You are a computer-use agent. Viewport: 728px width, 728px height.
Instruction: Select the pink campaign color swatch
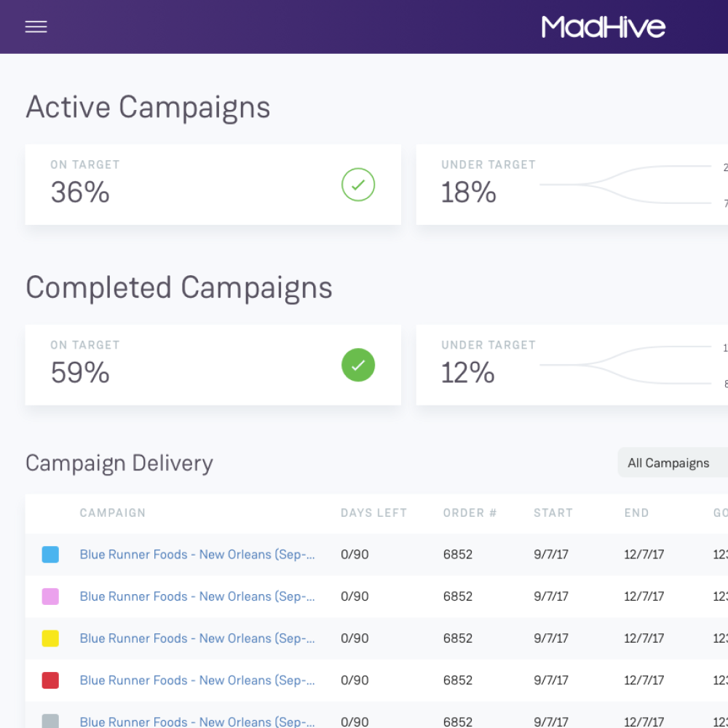(50, 597)
